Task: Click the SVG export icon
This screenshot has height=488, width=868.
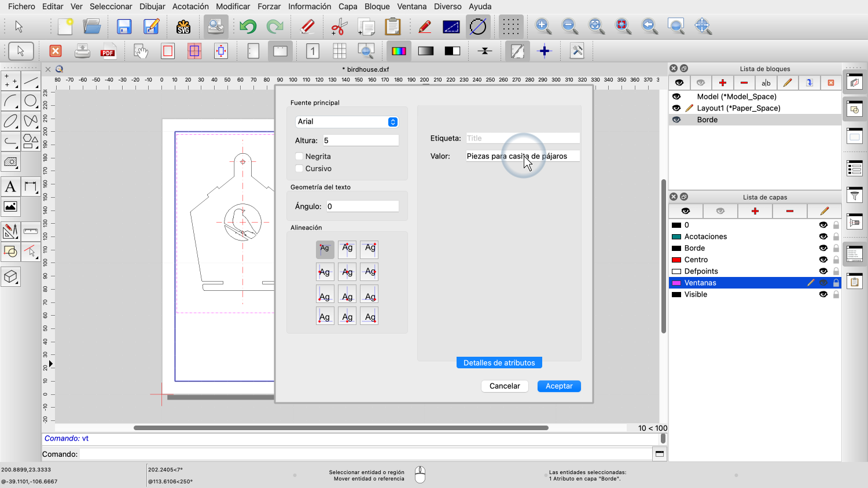Action: tap(183, 27)
